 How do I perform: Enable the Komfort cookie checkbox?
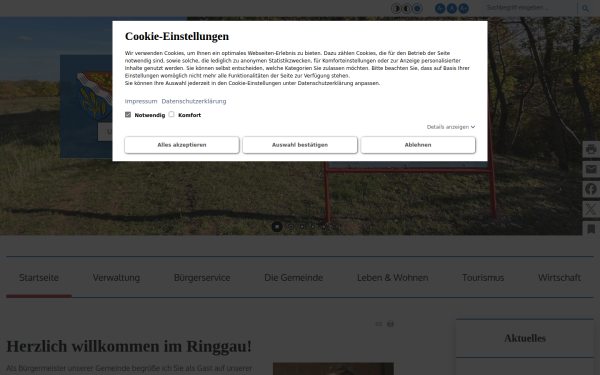pos(171,114)
